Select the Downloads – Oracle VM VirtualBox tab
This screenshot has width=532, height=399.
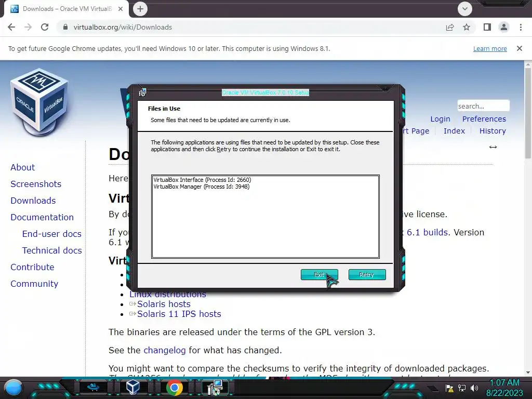tap(66, 9)
